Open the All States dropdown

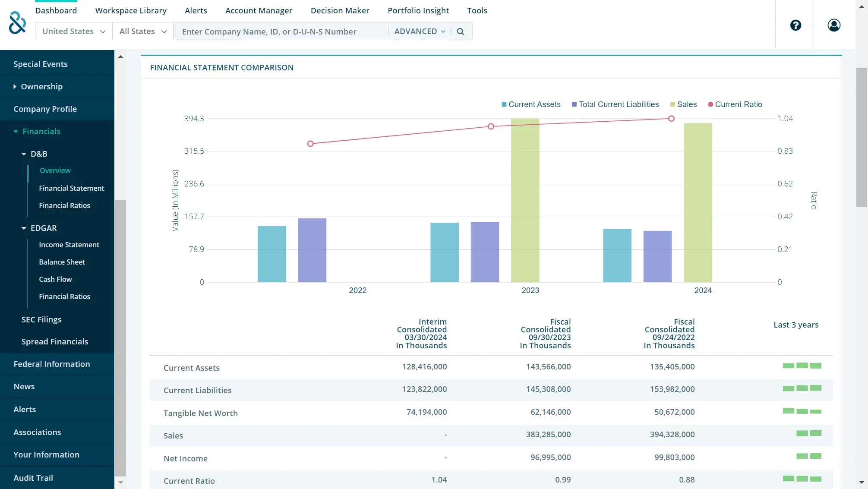[x=142, y=32]
